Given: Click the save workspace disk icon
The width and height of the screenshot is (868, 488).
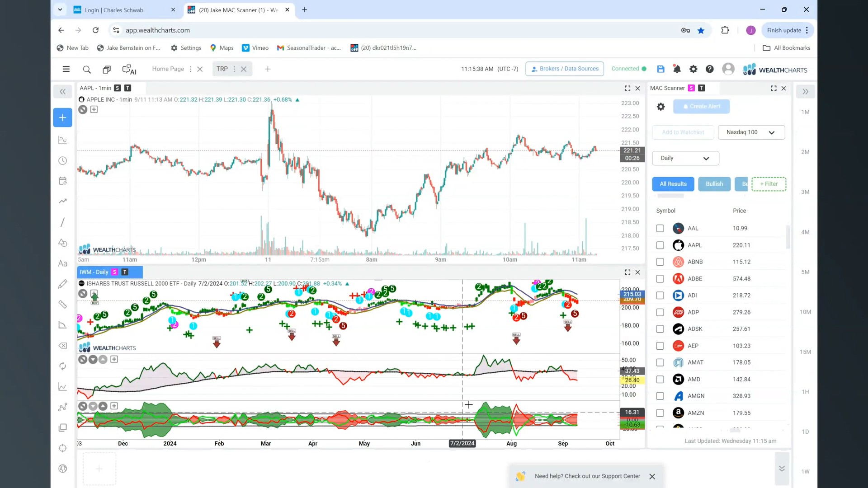Looking at the screenshot, I should 660,69.
